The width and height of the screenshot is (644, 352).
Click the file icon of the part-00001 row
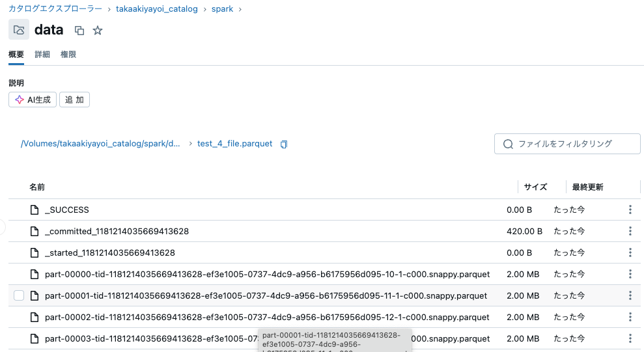(x=35, y=295)
